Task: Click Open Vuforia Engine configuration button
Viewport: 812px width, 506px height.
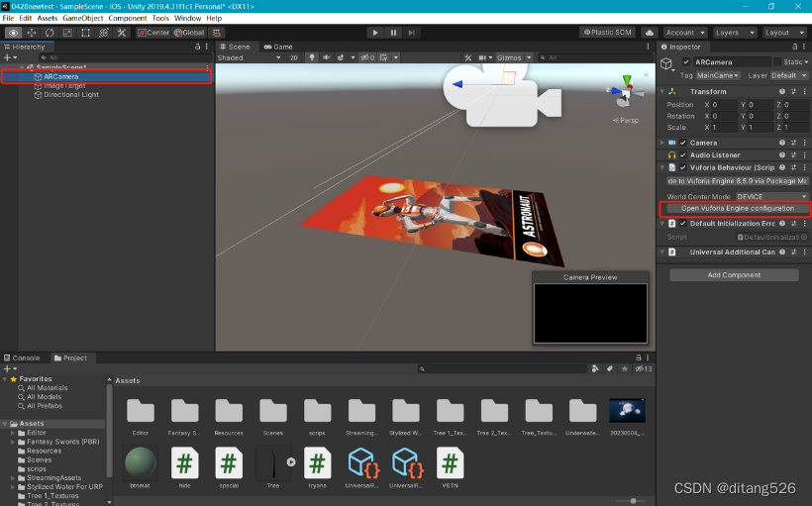Action: pyautogui.click(x=738, y=208)
